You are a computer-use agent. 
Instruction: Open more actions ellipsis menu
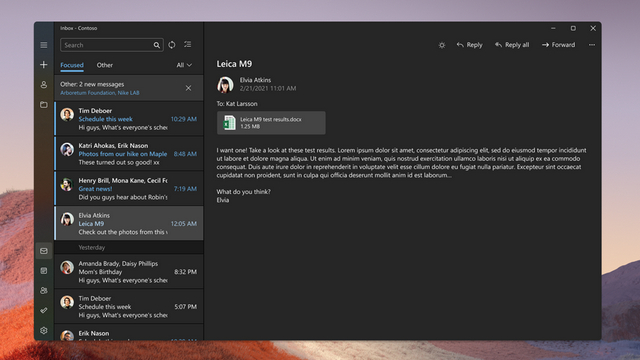592,45
